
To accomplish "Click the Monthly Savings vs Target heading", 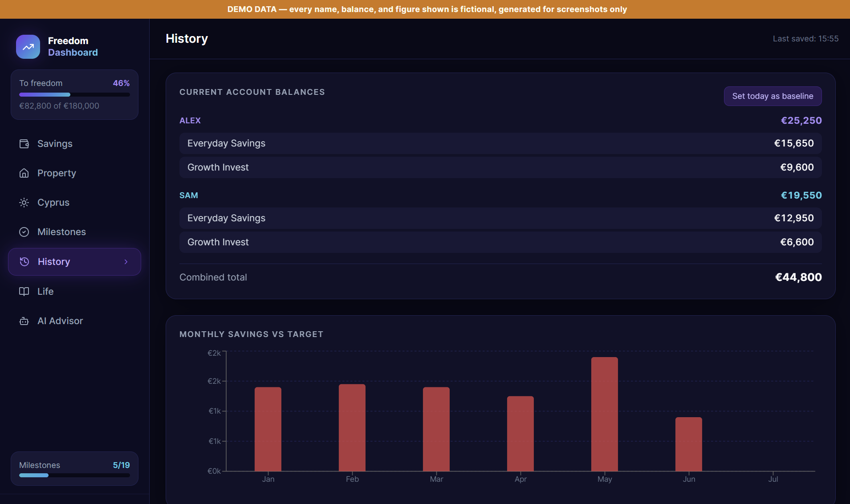I will point(251,334).
